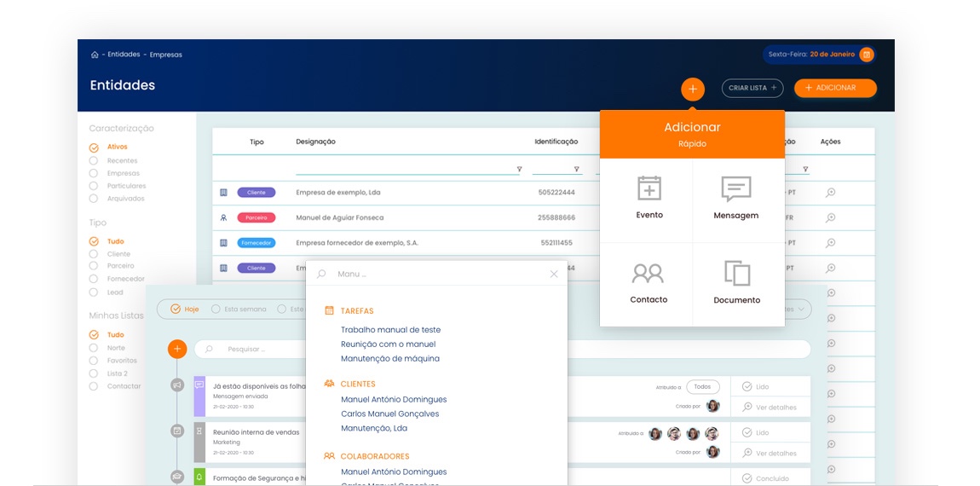Click Empresas in the breadcrumb

pyautogui.click(x=165, y=55)
